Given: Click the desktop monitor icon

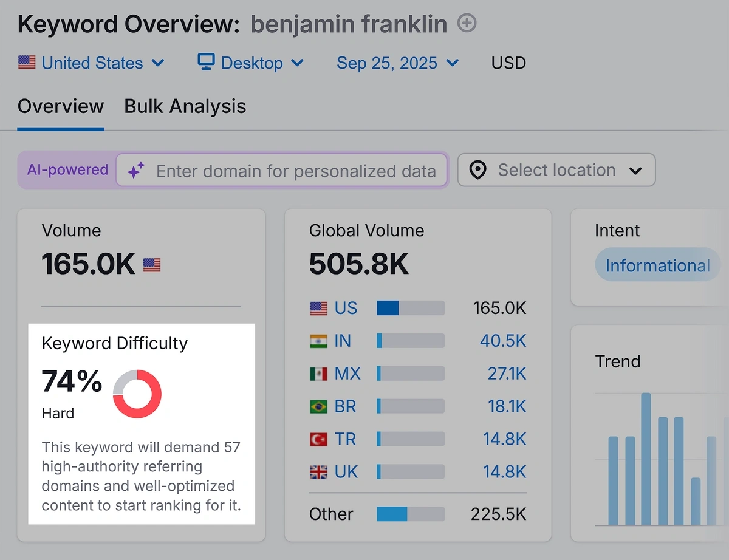Looking at the screenshot, I should (x=206, y=62).
